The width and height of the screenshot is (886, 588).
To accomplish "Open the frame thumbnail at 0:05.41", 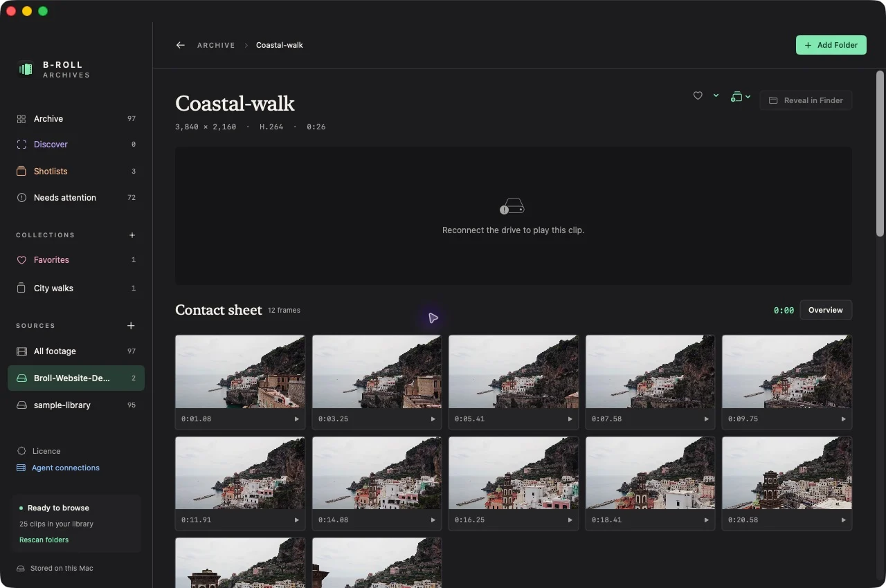I will [x=514, y=372].
